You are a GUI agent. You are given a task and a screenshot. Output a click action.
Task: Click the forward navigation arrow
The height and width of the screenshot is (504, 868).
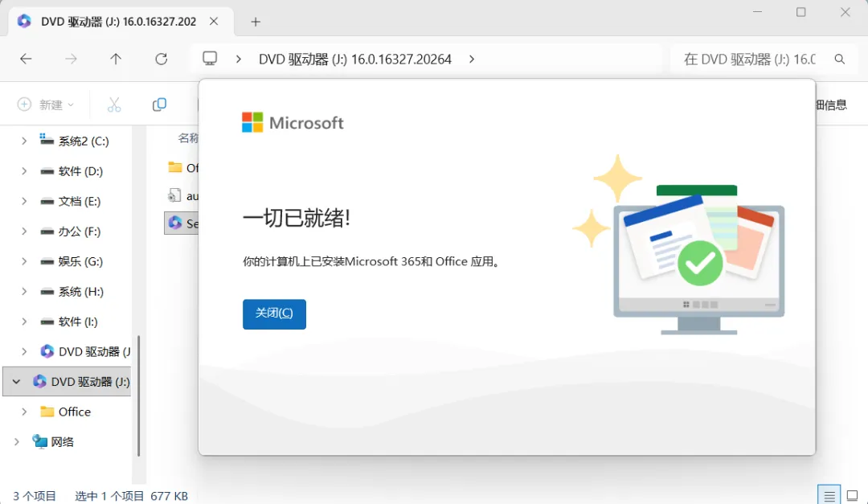click(71, 59)
